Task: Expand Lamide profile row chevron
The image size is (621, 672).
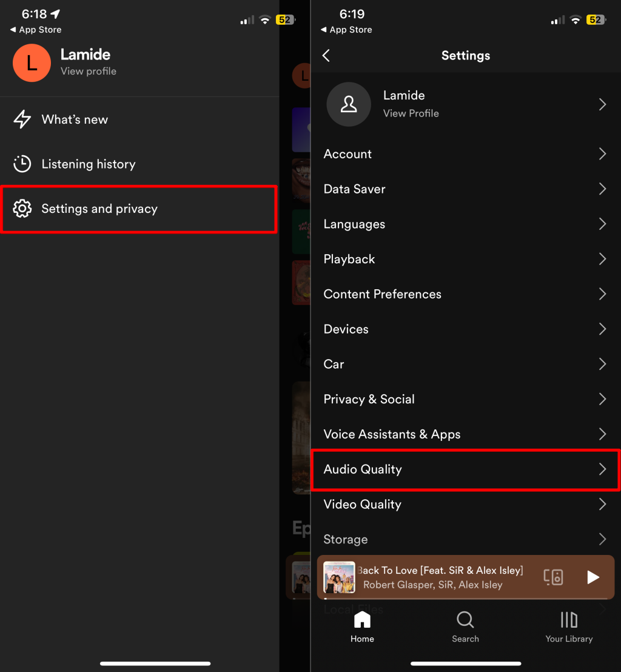Action: coord(603,104)
